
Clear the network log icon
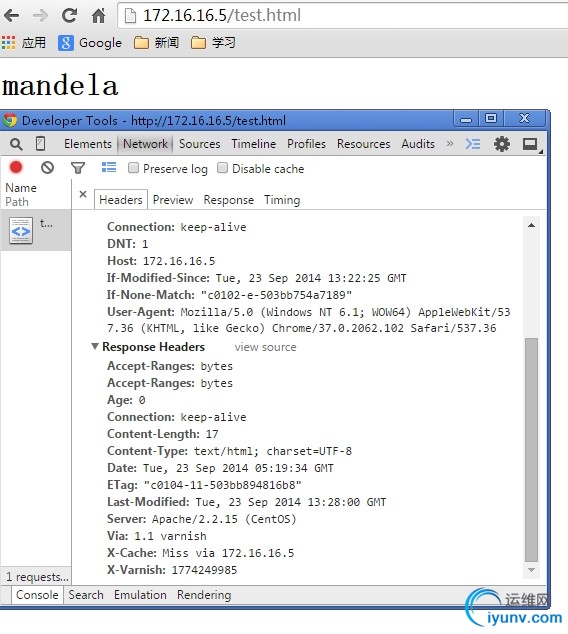47,168
